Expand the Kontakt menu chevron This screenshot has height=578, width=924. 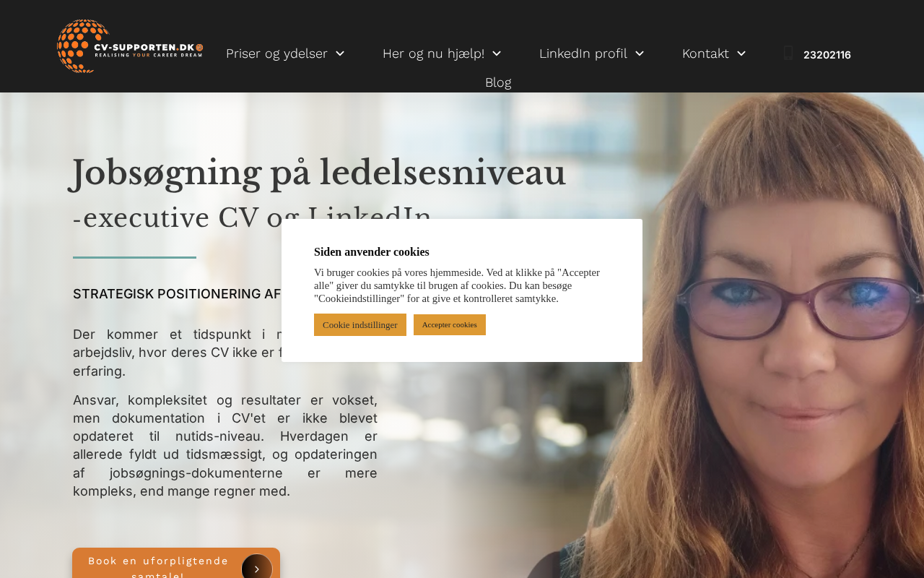click(x=741, y=53)
